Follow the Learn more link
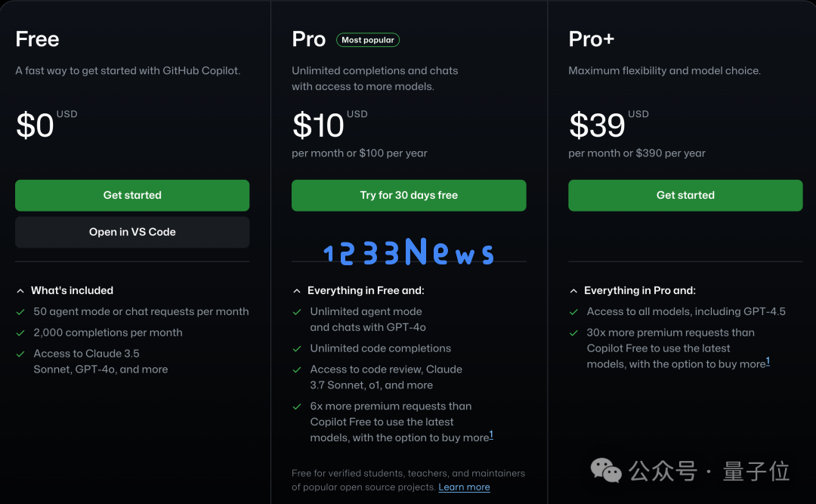This screenshot has width=816, height=504. point(464,487)
